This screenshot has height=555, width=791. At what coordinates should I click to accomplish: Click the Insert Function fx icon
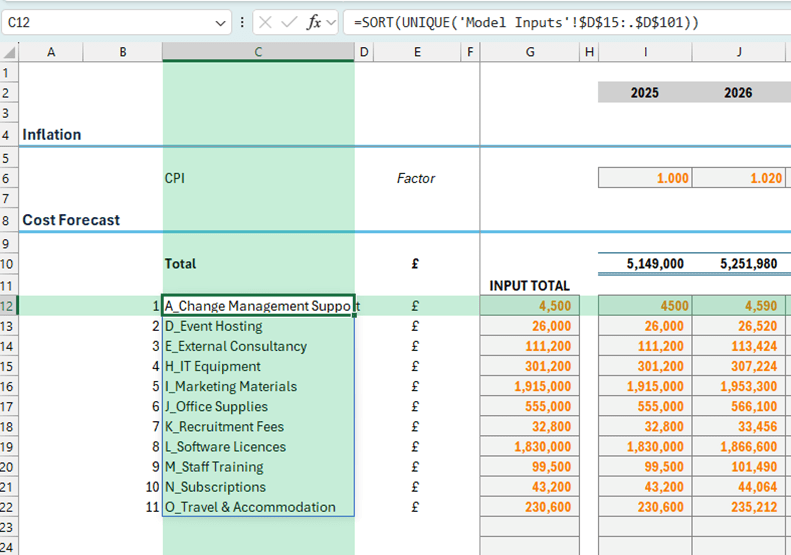pyautogui.click(x=313, y=22)
